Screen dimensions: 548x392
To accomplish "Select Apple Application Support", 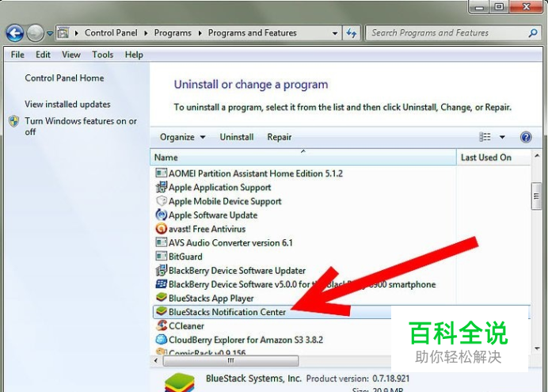I will [220, 188].
